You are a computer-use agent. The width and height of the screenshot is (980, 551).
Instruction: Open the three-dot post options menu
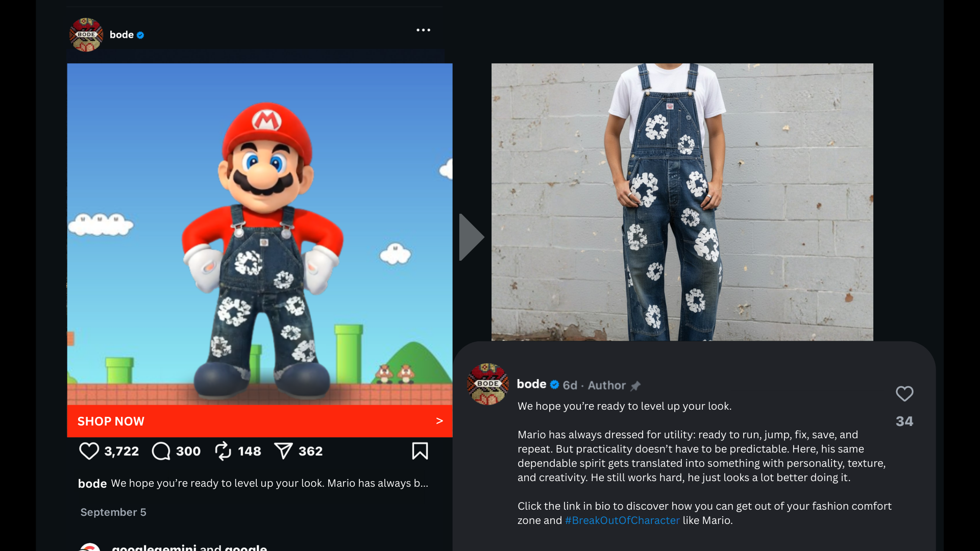point(423,30)
